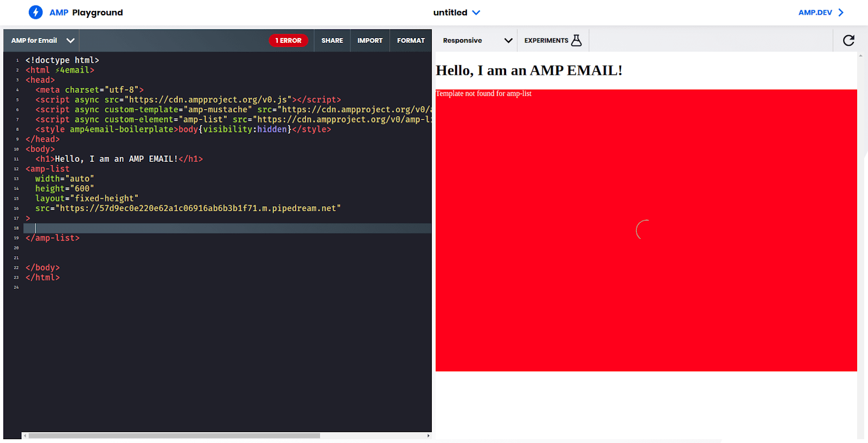Open EXPERIMENTS settings
The height and width of the screenshot is (443, 868).
click(x=553, y=41)
